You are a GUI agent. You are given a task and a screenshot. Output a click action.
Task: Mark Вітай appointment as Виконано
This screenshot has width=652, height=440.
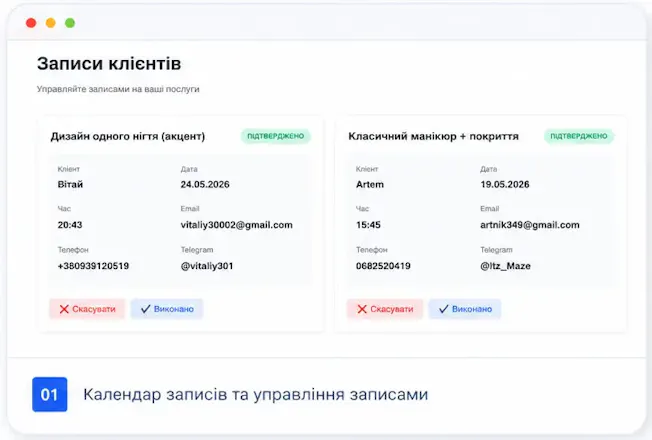point(167,309)
